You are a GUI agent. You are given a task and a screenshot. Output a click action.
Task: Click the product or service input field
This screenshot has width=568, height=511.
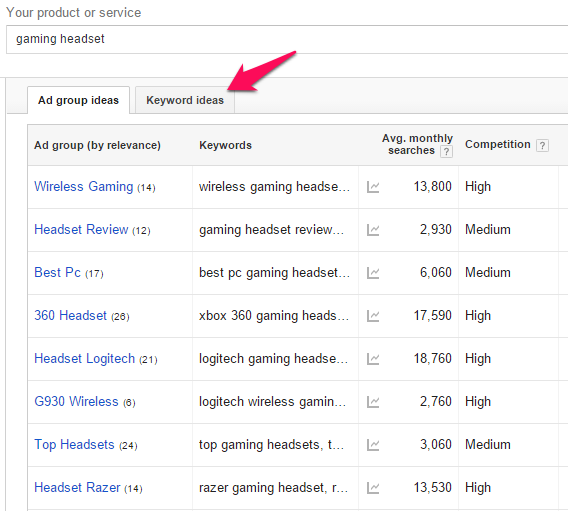click(287, 39)
